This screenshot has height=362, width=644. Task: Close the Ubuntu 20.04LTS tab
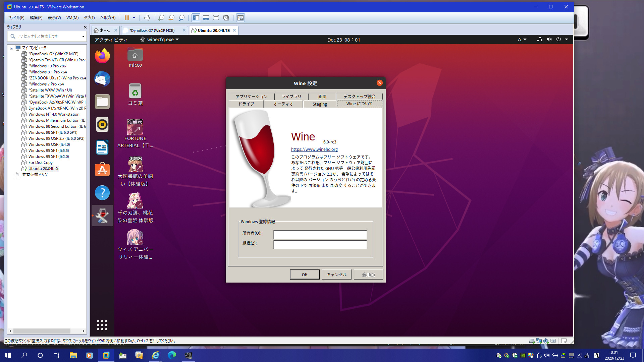[234, 30]
